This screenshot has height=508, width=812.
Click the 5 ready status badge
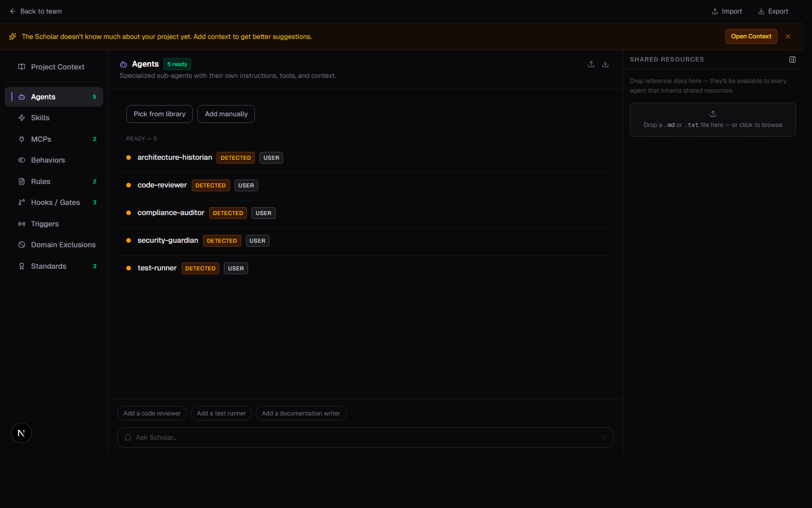point(177,64)
